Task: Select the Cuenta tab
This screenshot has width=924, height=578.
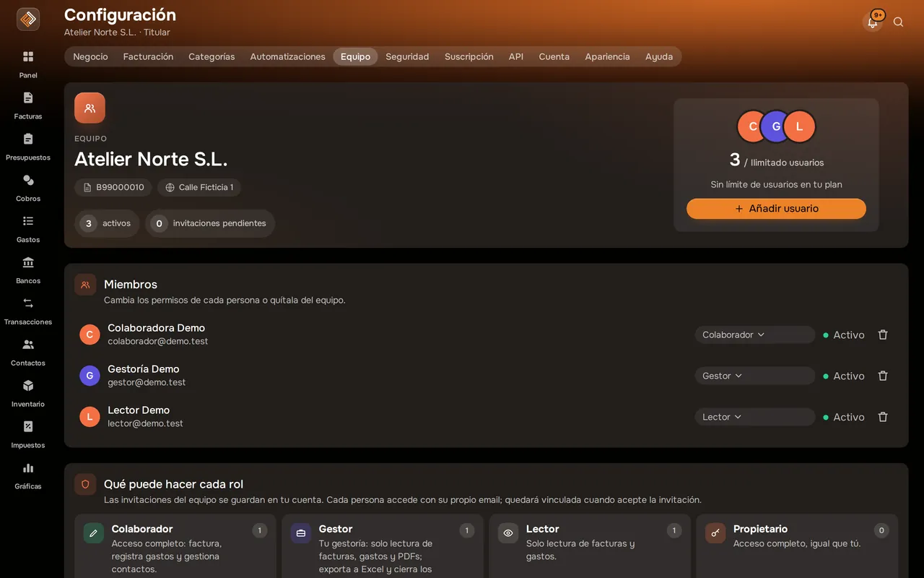Action: (x=554, y=56)
